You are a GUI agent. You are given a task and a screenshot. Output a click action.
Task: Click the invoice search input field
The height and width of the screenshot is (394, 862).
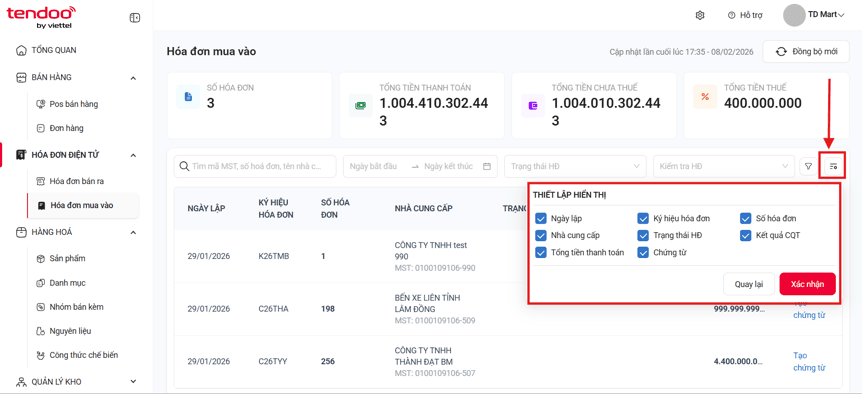tap(255, 166)
